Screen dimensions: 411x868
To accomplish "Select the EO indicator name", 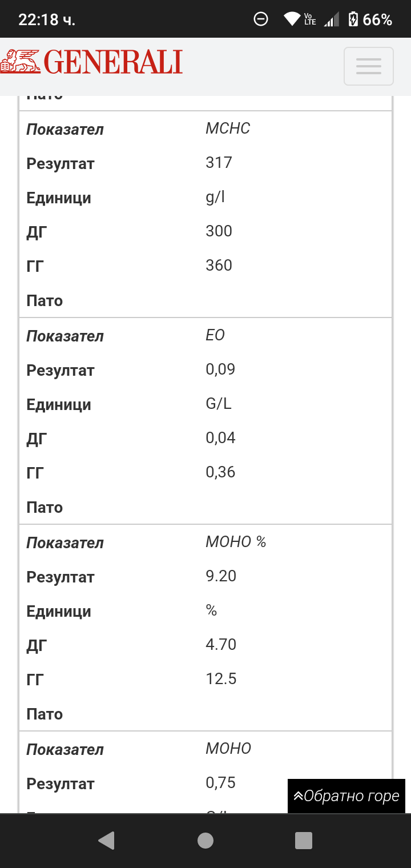I will (x=215, y=335).
